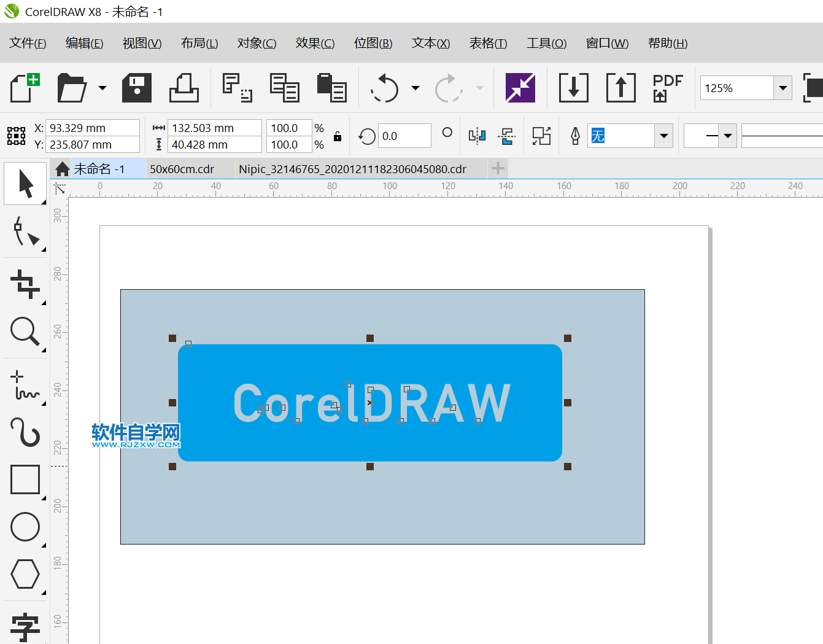Click the welcome screen home button

click(x=62, y=169)
